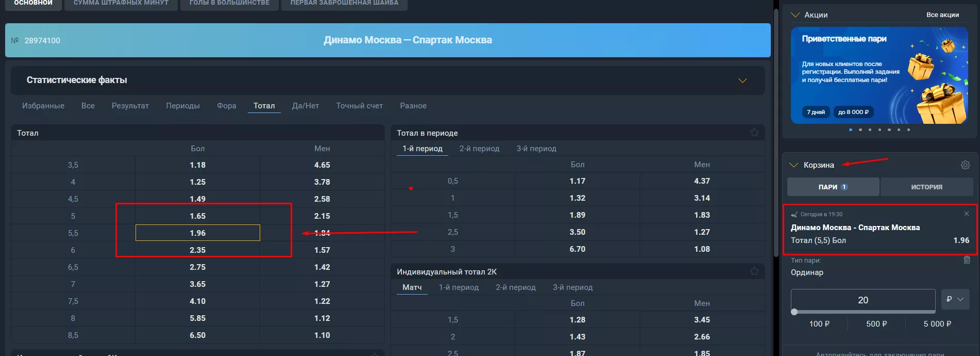Star the Индивидуальный тотал 2К market

point(754,271)
